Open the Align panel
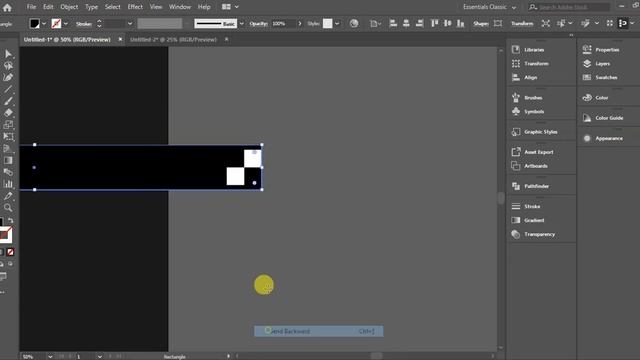The height and width of the screenshot is (360, 640). click(530, 78)
